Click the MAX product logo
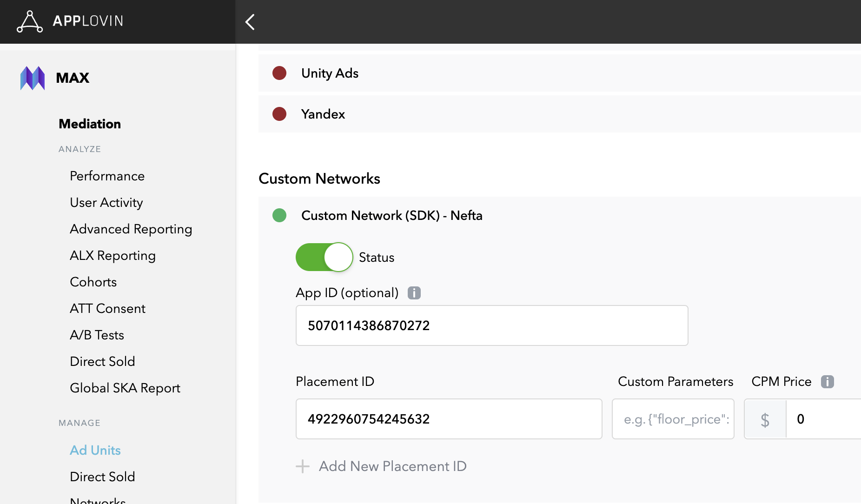 (33, 78)
